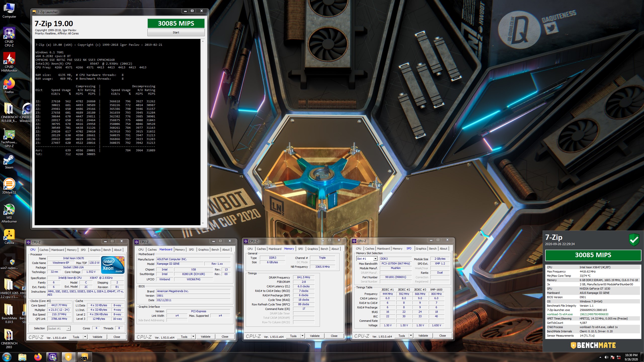Click the Action Center flag tray icon
This screenshot has height=362, width=644.
click(613, 357)
